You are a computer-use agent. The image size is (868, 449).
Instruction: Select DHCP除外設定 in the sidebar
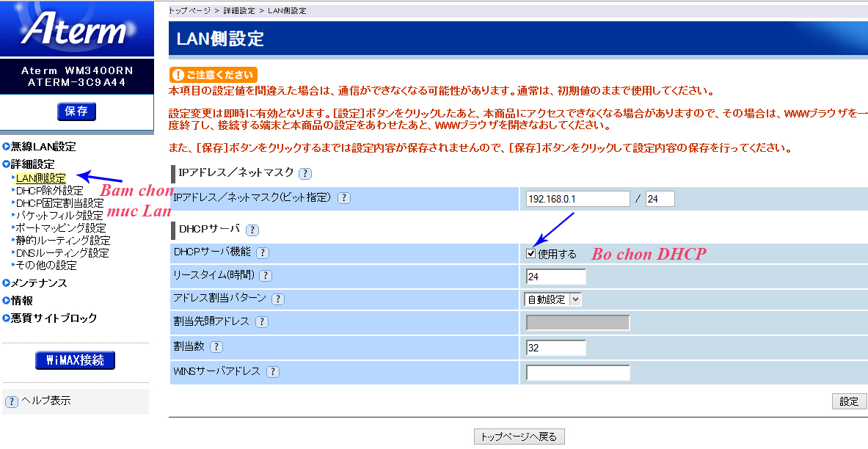click(49, 191)
